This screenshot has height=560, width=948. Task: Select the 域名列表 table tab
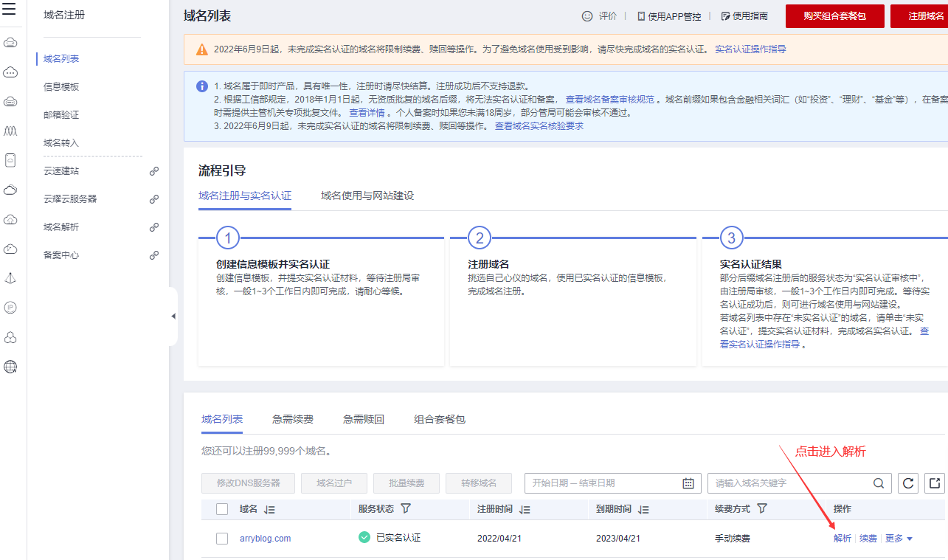(222, 419)
